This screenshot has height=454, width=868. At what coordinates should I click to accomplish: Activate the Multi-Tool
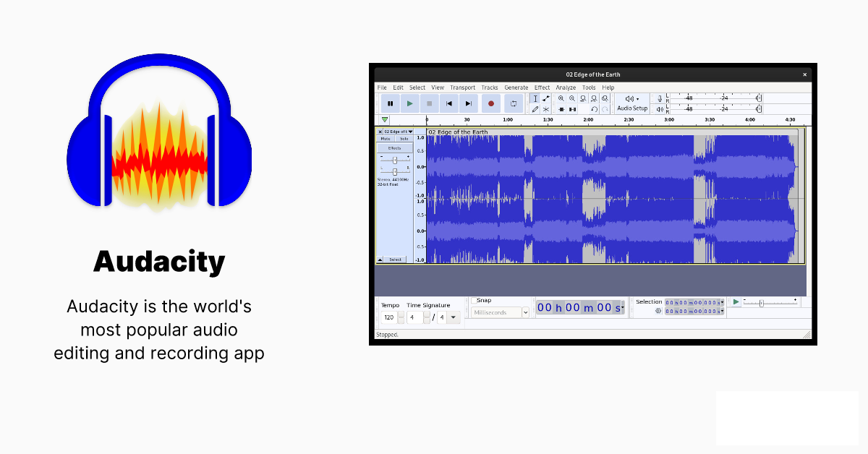click(546, 109)
